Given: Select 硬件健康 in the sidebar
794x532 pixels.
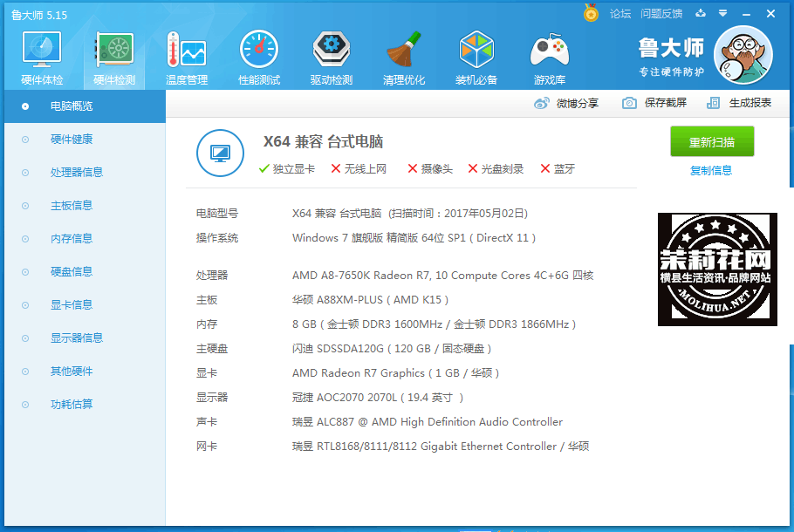Looking at the screenshot, I should (86, 140).
